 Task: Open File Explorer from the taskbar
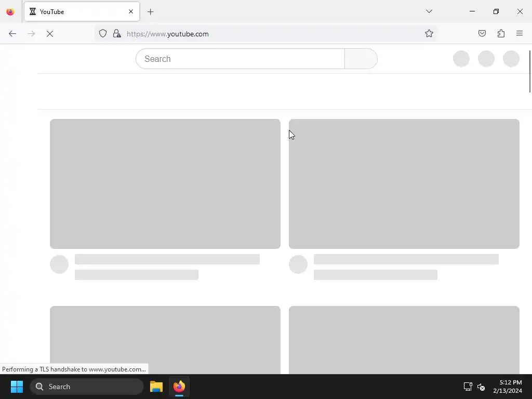[x=156, y=387]
